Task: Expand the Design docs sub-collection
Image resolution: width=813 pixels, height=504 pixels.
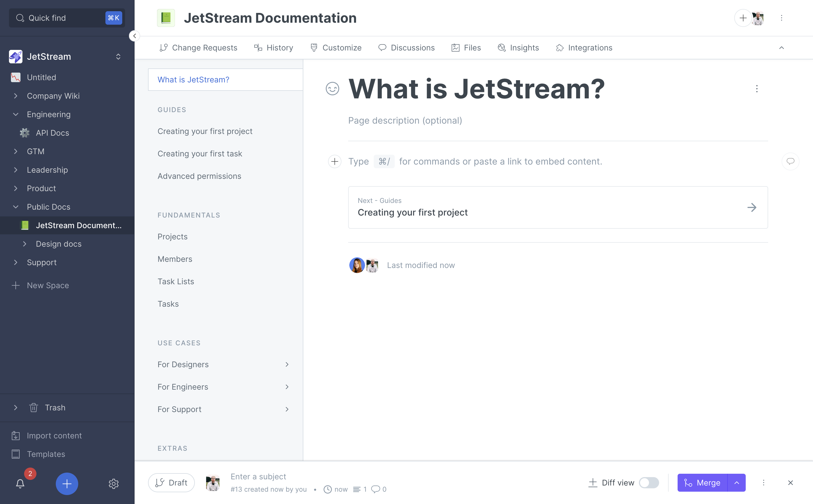Action: pyautogui.click(x=24, y=244)
